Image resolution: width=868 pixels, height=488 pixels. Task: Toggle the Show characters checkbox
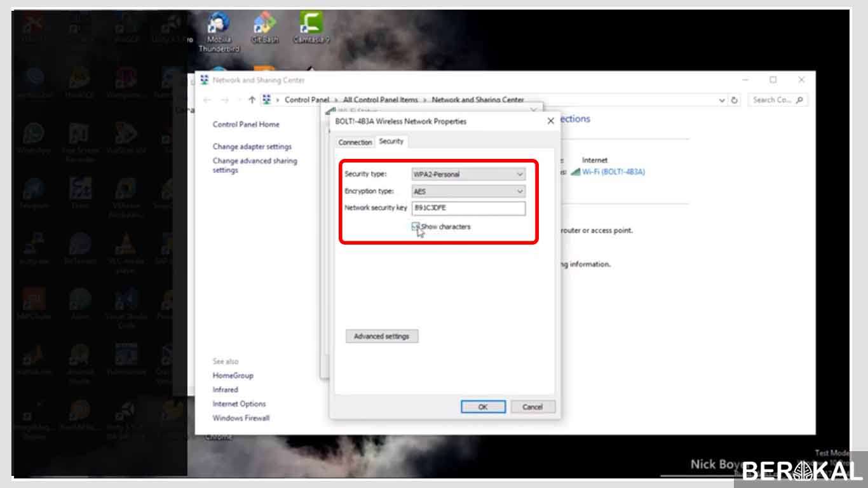point(416,227)
